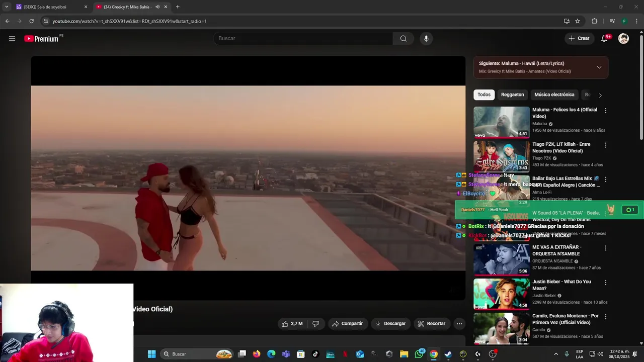
Task: Open ME VAS A EXTRAÑAR thumbnail
Action: [x=502, y=259]
